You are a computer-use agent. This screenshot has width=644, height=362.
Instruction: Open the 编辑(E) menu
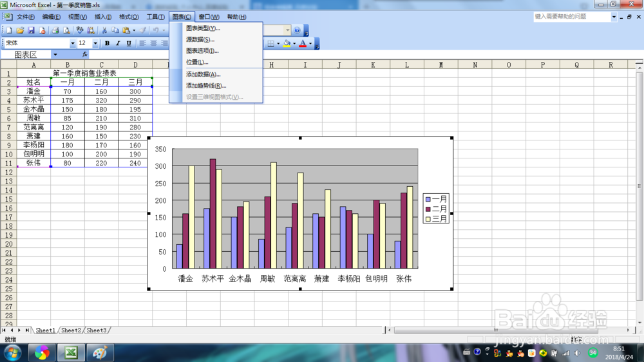click(x=52, y=17)
